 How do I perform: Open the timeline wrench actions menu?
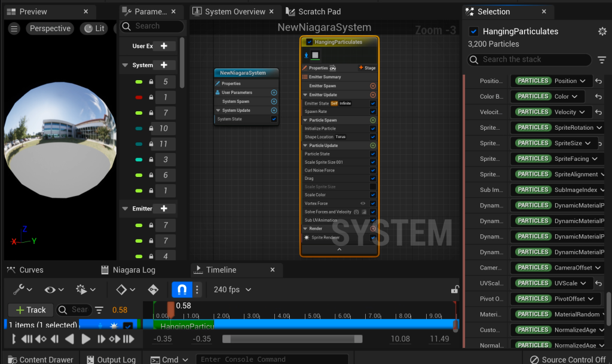[x=22, y=289]
